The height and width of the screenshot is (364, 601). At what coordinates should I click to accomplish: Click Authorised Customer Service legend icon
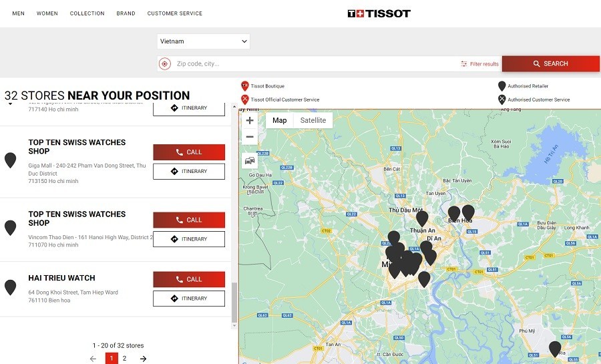[x=502, y=100]
